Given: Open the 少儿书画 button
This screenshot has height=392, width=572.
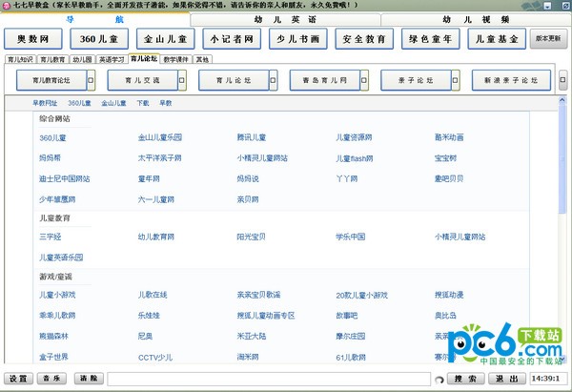Looking at the screenshot, I should (298, 39).
